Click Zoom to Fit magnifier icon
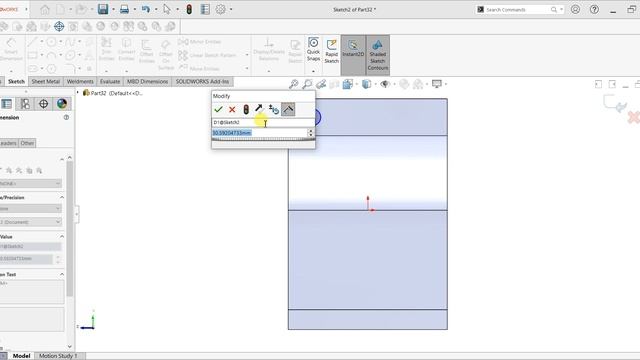 tap(293, 84)
